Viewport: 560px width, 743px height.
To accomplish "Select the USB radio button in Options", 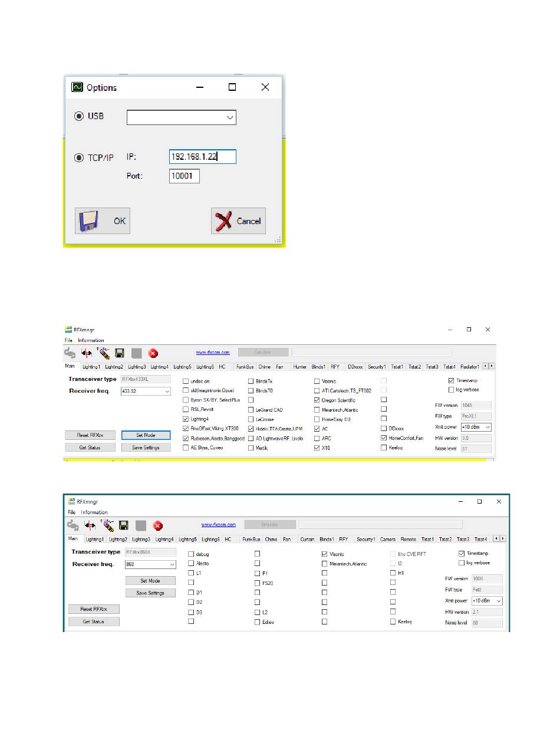I will tap(79, 117).
